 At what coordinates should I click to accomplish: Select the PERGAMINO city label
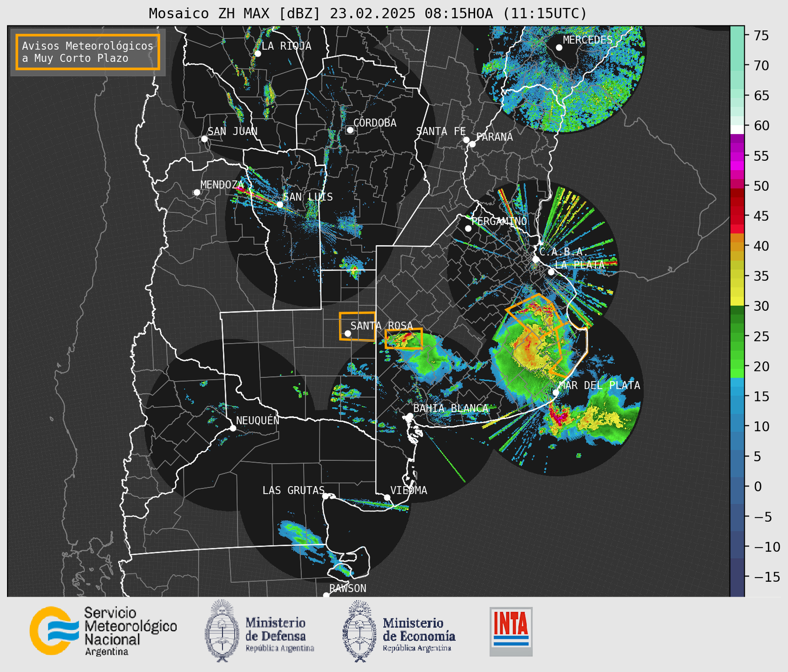(499, 221)
